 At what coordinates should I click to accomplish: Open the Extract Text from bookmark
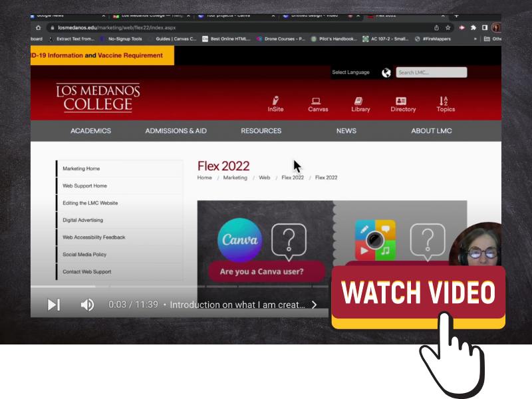point(72,39)
